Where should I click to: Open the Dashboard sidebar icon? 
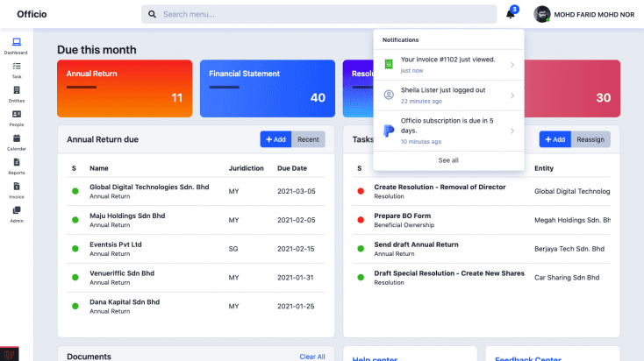(17, 42)
